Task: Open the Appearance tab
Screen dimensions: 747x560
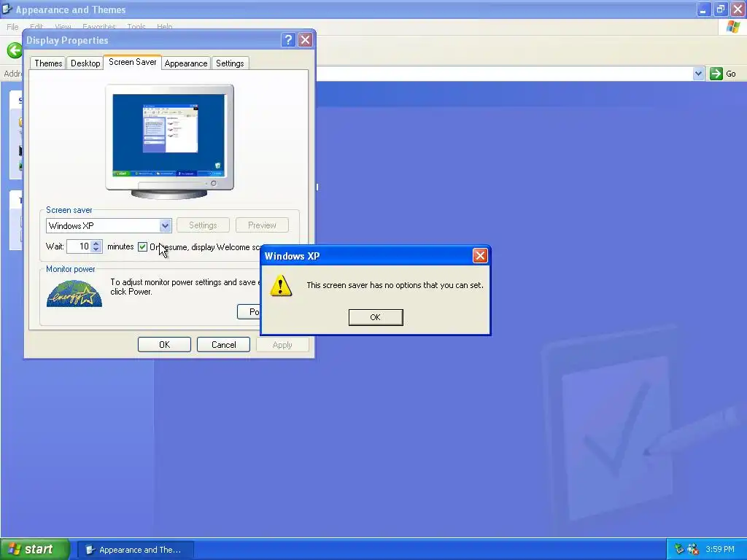Action: [186, 63]
